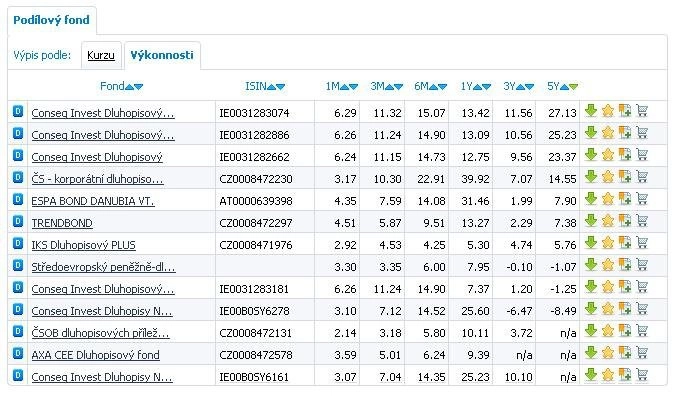The width and height of the screenshot is (676, 402).
Task: Open Středoevropský peněžně-dl… fund link
Action: (x=103, y=267)
